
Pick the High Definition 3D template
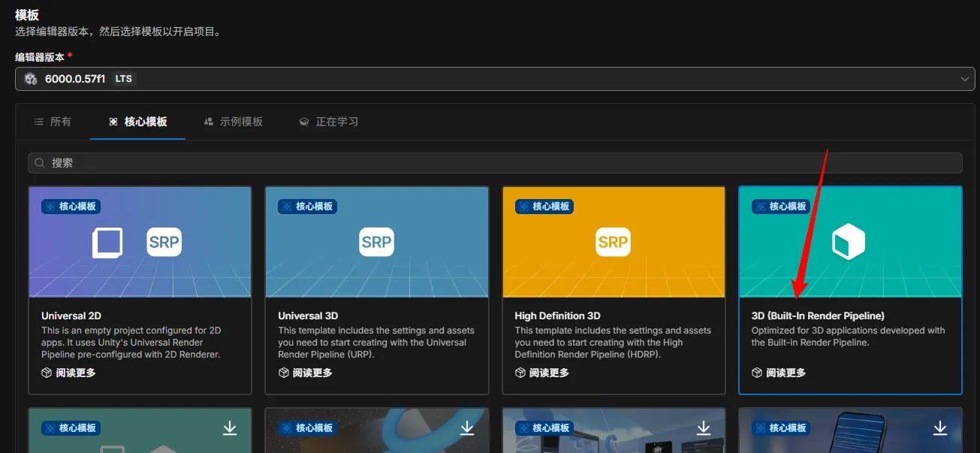coord(613,289)
